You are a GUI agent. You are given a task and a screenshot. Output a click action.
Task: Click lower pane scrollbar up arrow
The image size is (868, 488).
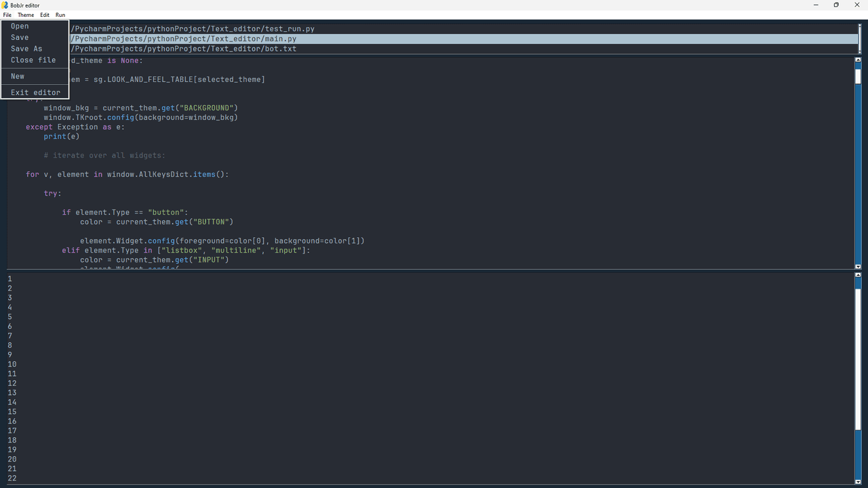pos(858,275)
